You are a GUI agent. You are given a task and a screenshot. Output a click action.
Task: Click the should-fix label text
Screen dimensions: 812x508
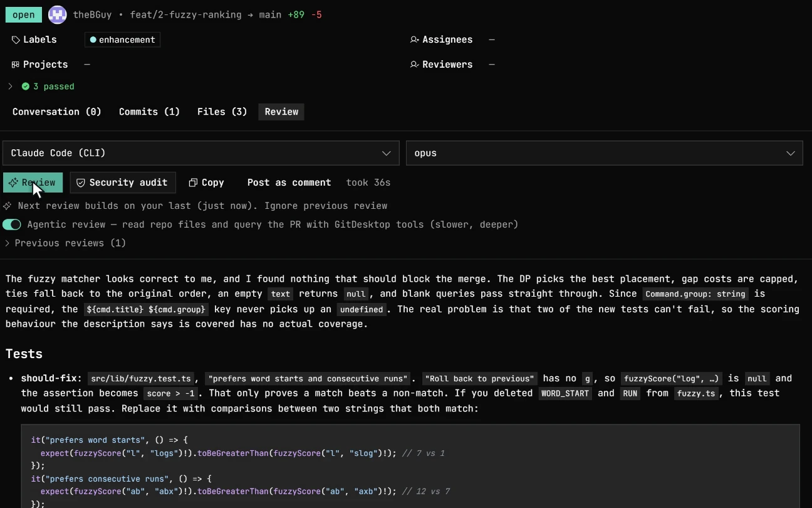point(51,378)
